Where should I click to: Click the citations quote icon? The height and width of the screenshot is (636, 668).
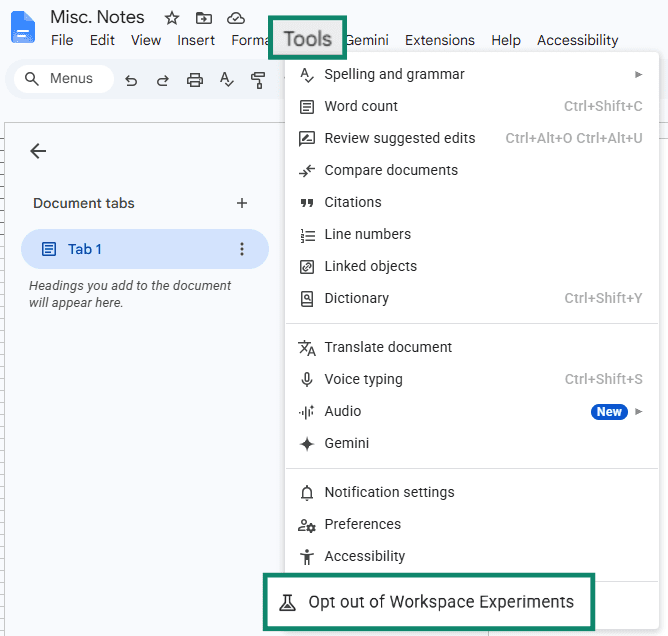coord(307,203)
